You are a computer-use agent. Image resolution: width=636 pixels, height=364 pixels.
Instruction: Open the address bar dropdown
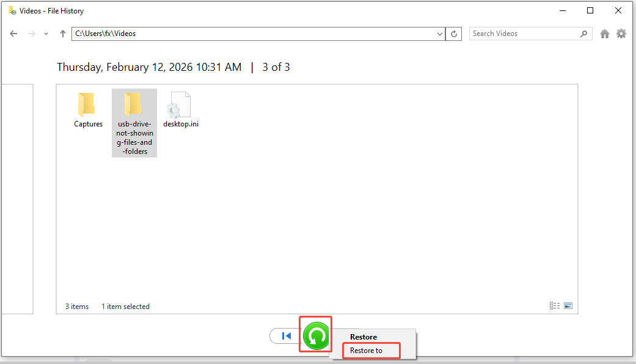coord(440,34)
